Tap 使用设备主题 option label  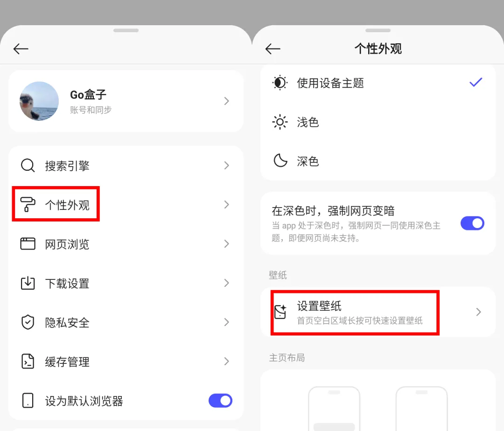[x=330, y=83]
